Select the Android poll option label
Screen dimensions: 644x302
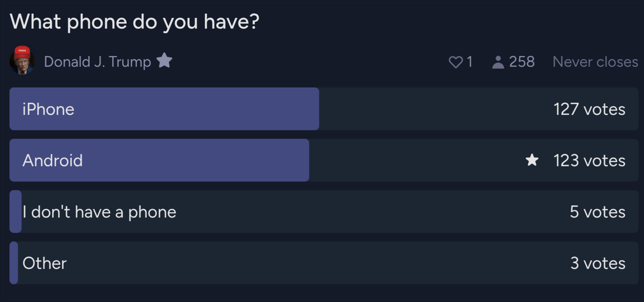pyautogui.click(x=53, y=160)
